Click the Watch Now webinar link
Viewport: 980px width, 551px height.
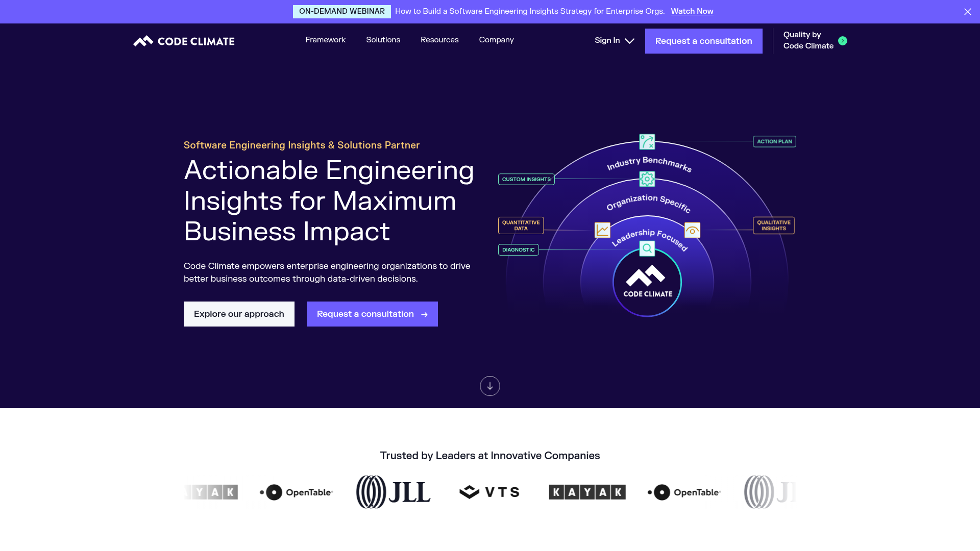(x=692, y=11)
